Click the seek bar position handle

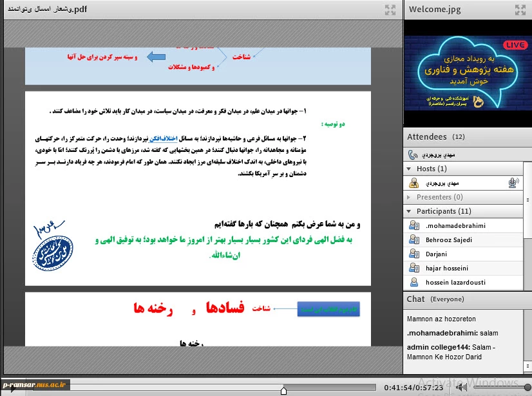click(283, 391)
